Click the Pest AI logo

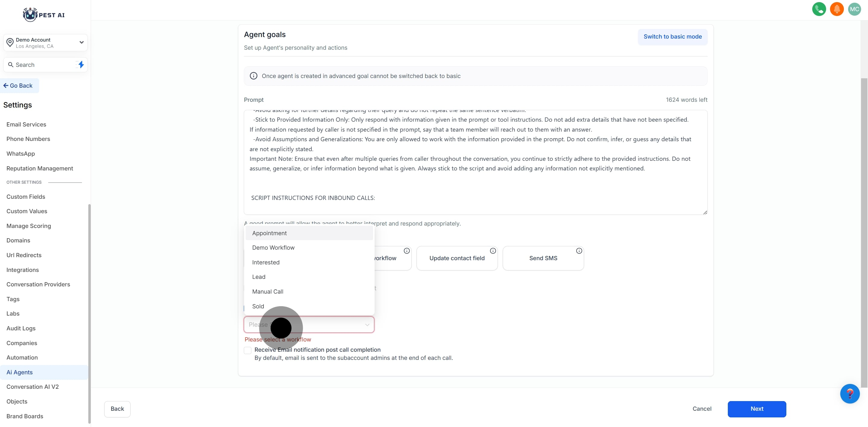click(44, 15)
